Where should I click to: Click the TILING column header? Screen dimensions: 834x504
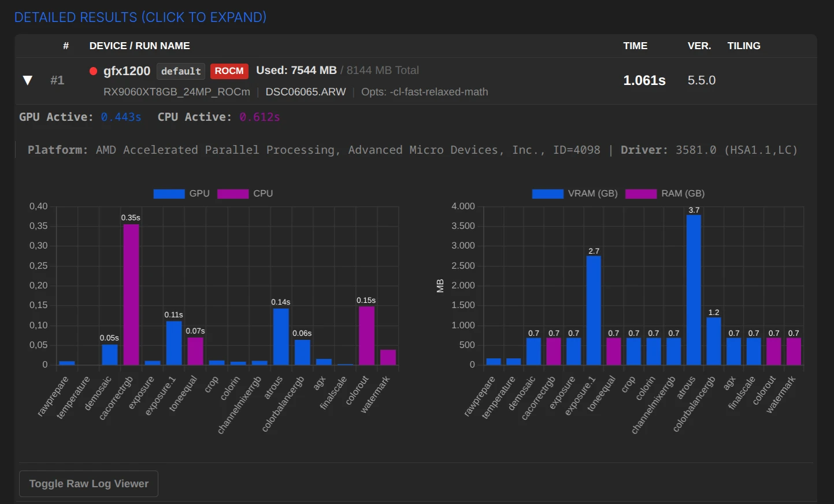point(743,46)
